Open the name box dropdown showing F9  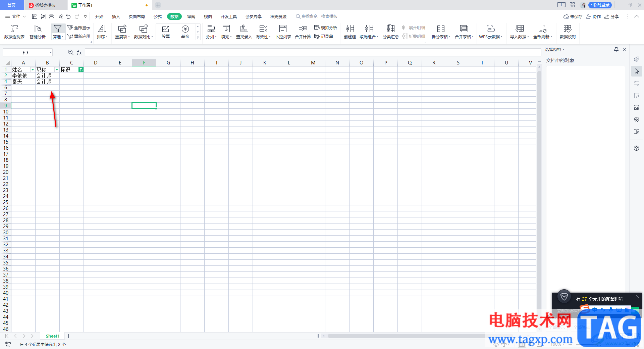click(x=51, y=52)
